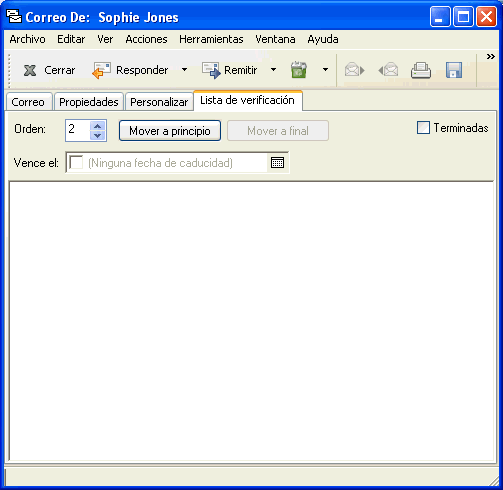Click the previous message envelope icon

388,70
